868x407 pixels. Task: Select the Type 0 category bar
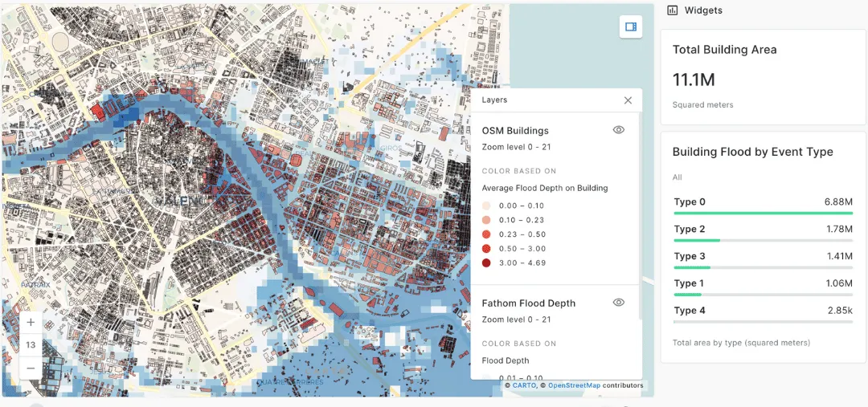click(763, 213)
